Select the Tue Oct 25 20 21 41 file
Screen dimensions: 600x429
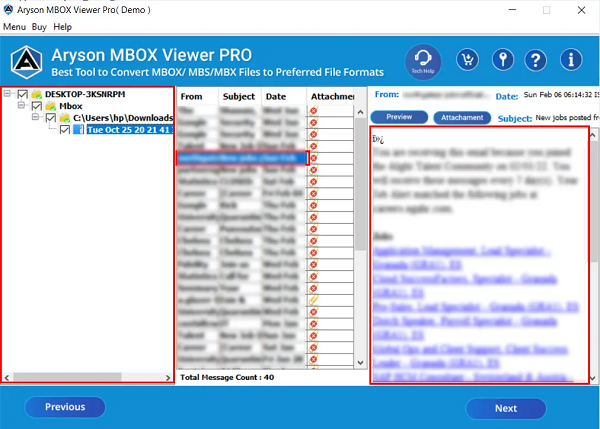(x=130, y=130)
